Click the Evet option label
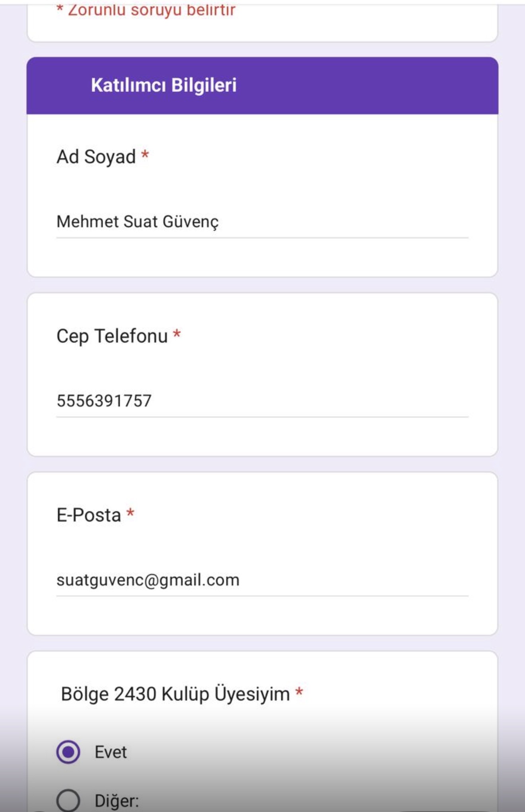The width and height of the screenshot is (525, 812). point(111,752)
